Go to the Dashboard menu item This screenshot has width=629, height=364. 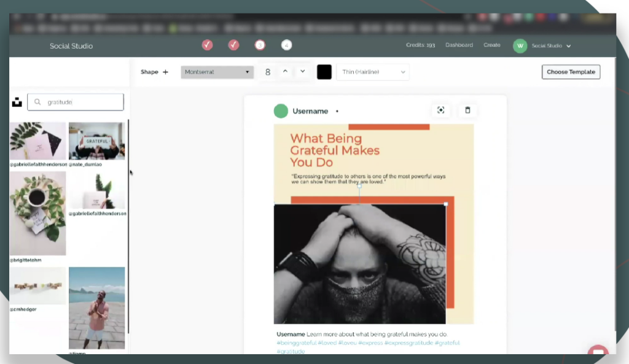click(x=459, y=45)
